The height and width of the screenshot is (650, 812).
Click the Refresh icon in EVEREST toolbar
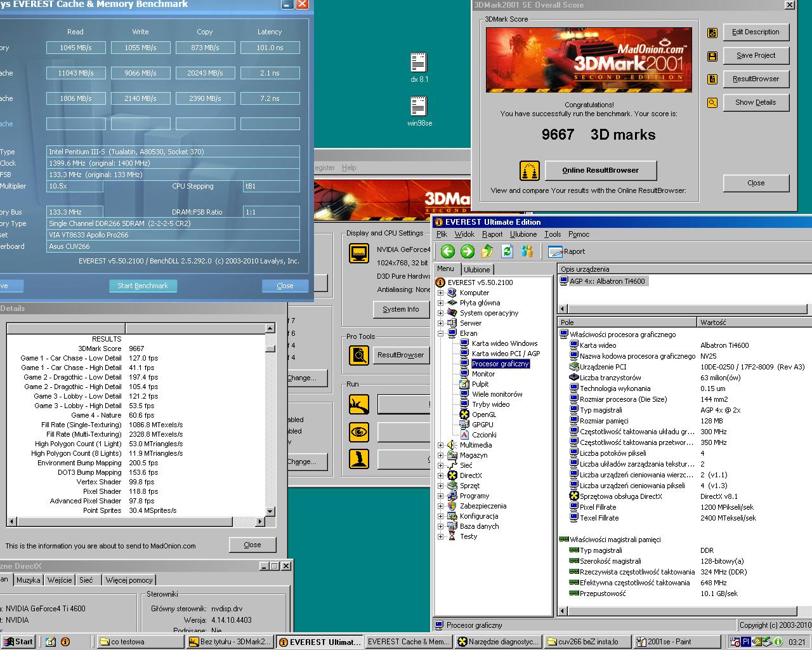click(x=507, y=251)
